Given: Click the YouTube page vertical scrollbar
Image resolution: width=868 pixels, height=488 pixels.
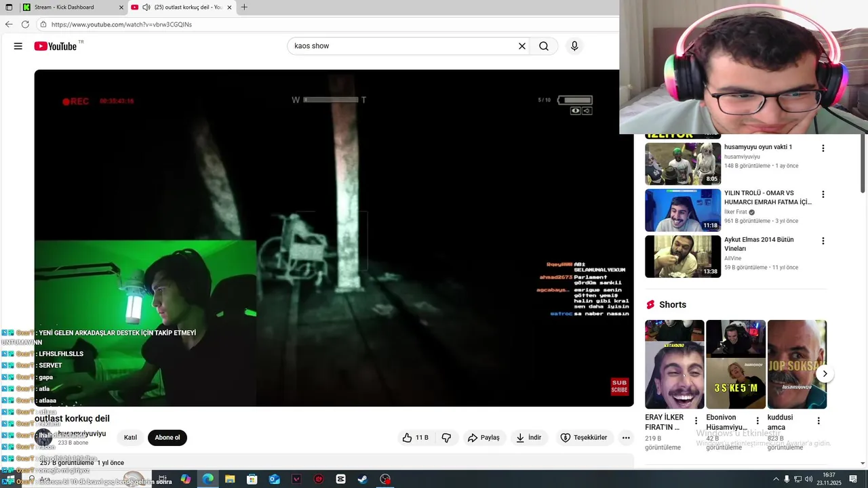Looking at the screenshot, I should (x=863, y=163).
